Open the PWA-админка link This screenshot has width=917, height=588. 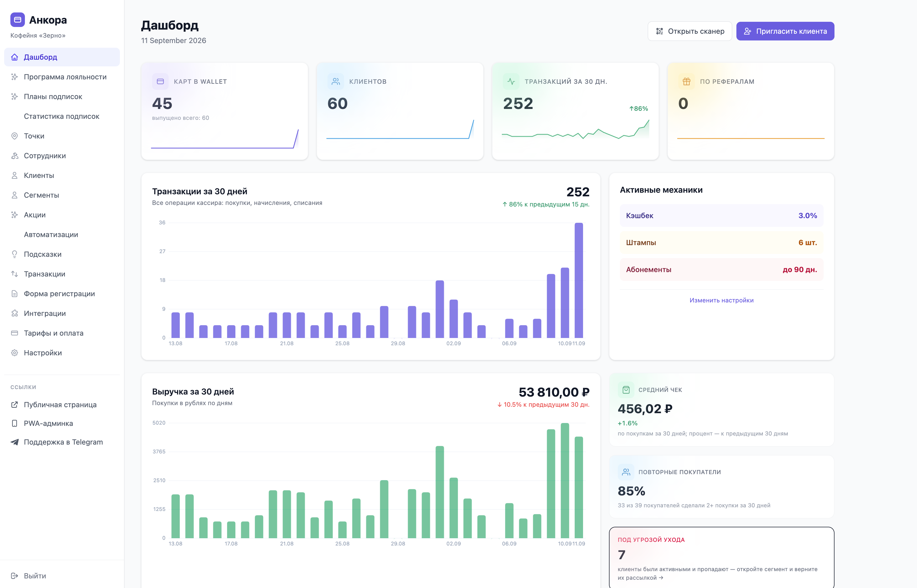(x=62, y=424)
